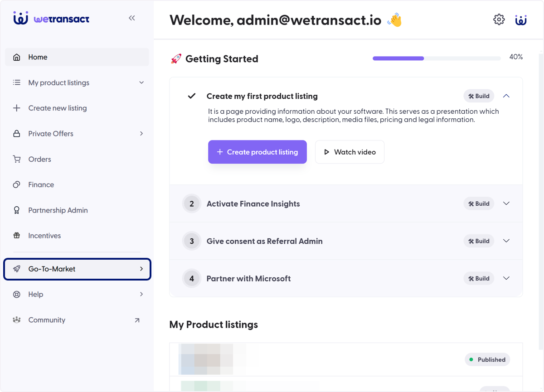Image resolution: width=544 pixels, height=392 pixels.
Task: Click the step 3 number badge
Action: pyautogui.click(x=192, y=241)
